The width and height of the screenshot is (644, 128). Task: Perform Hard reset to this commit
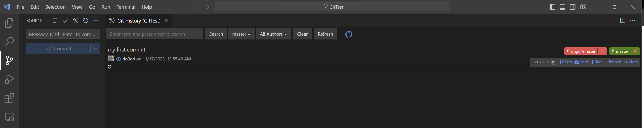coord(581,62)
